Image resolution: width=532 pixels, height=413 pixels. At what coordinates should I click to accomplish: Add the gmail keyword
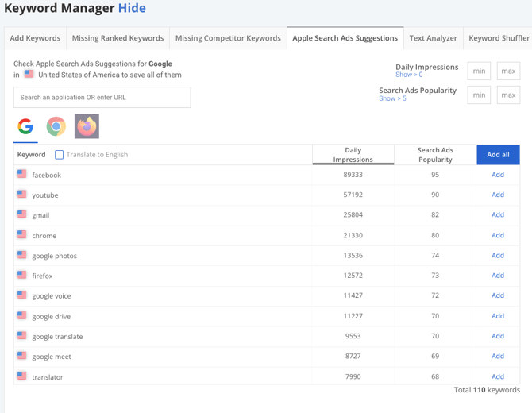point(498,214)
